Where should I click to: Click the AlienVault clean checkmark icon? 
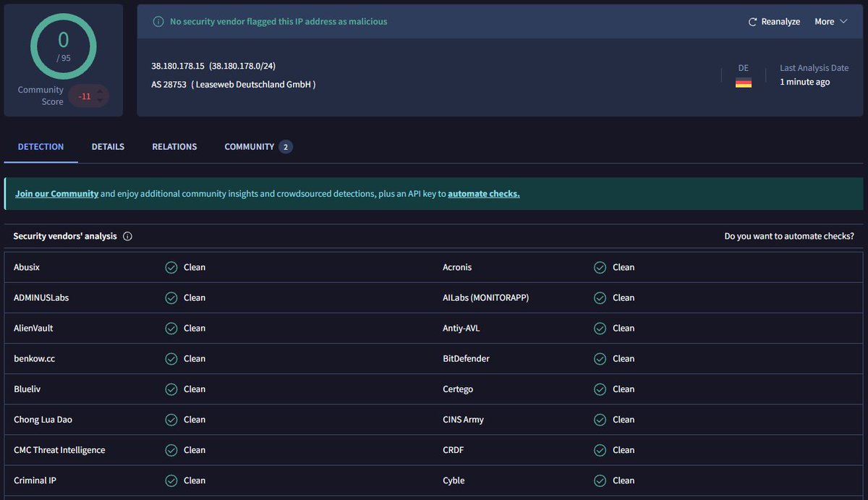coord(171,329)
